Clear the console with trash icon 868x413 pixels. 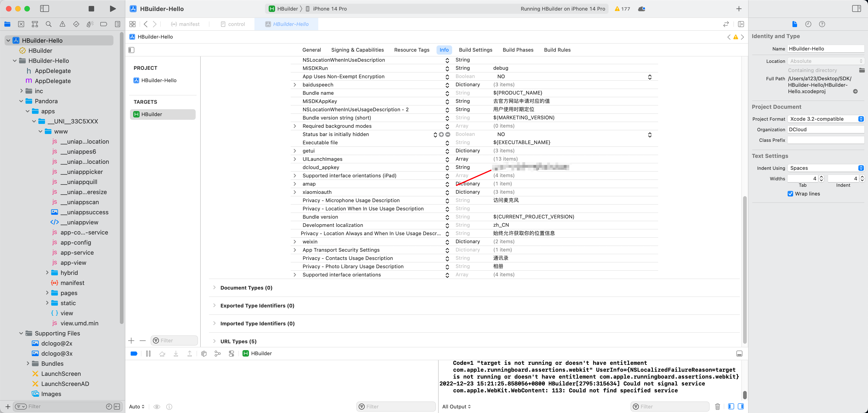click(x=717, y=407)
